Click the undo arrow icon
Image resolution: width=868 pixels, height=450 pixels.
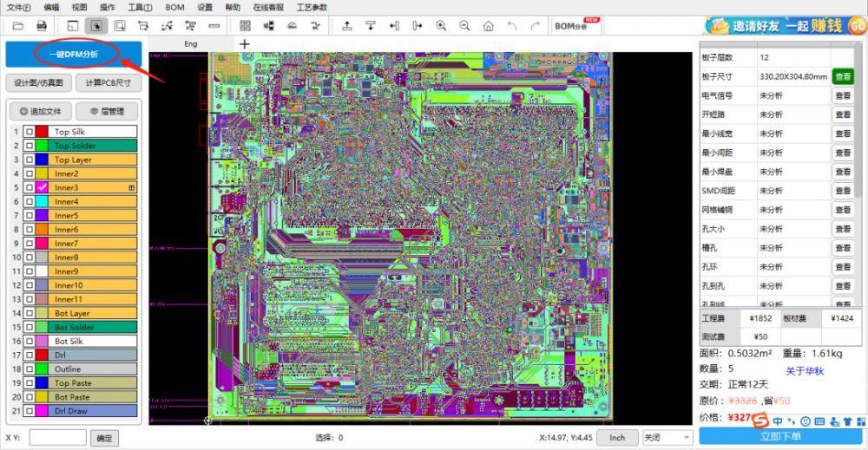(512, 26)
